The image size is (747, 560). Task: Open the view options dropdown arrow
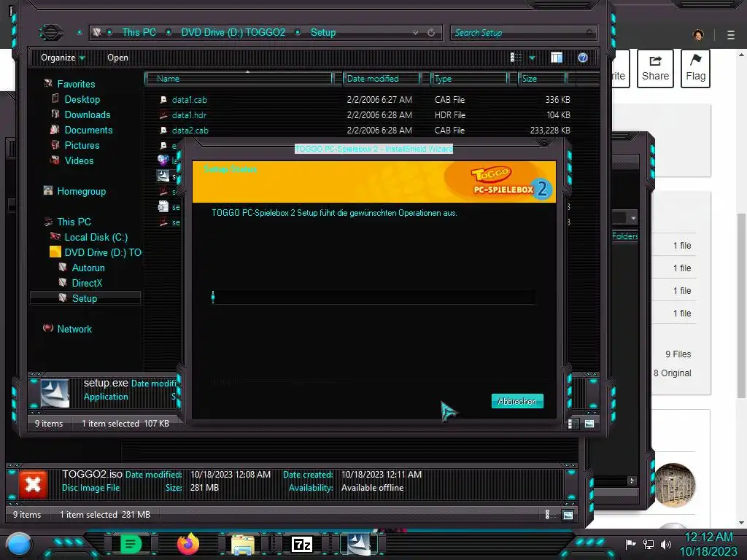click(x=532, y=58)
